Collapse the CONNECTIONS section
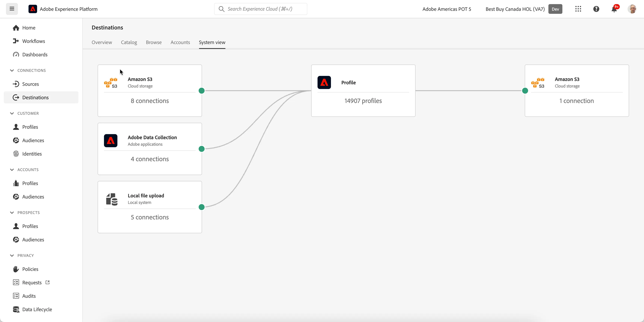 pyautogui.click(x=12, y=70)
